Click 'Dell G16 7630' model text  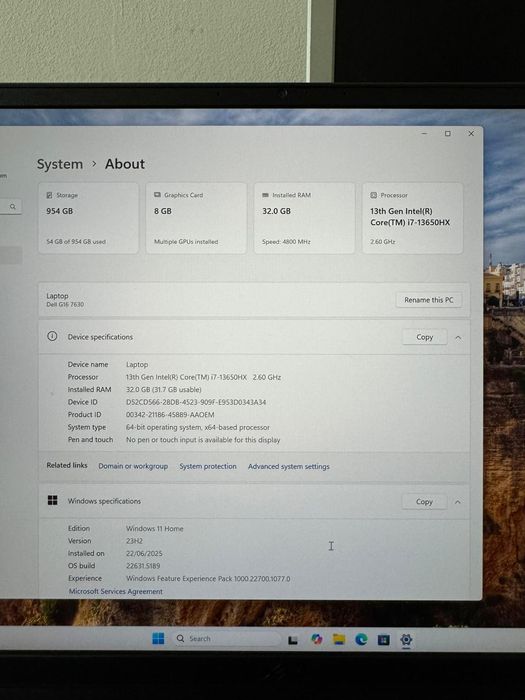[x=65, y=304]
